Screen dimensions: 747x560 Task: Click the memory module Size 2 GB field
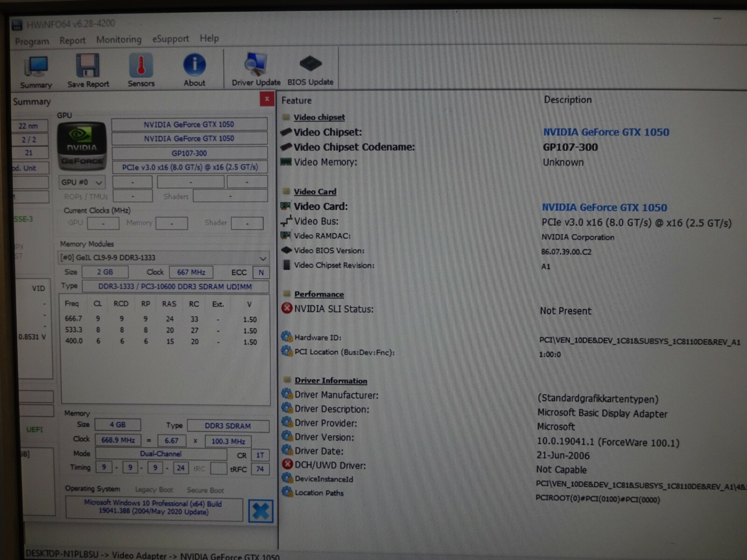(x=105, y=272)
